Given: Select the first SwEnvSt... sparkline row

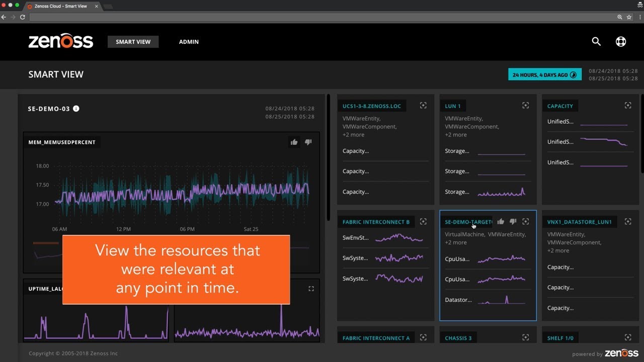Looking at the screenshot, I should [385, 238].
